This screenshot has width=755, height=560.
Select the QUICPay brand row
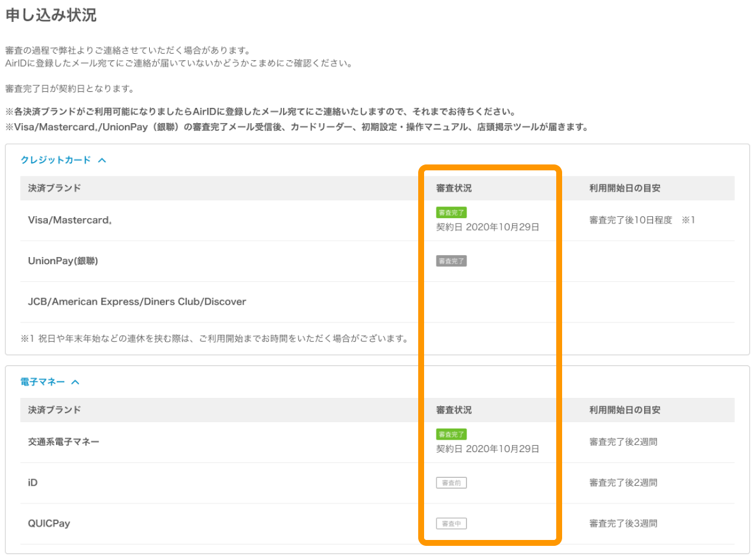tap(49, 523)
